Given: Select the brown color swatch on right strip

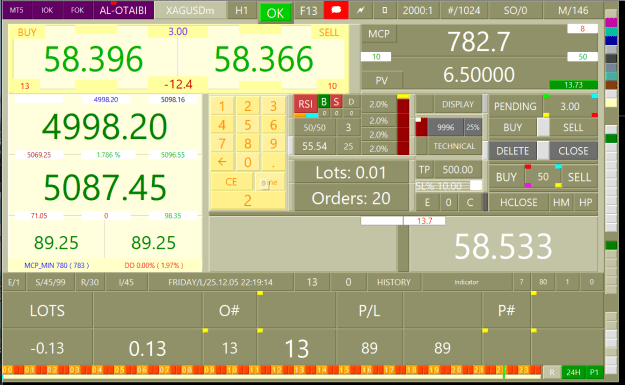Looking at the screenshot, I should pos(611,84).
